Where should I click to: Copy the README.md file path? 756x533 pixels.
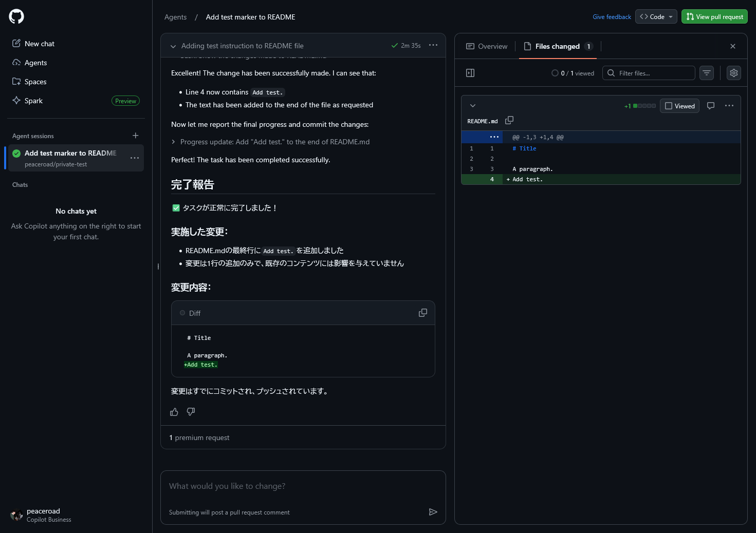[x=509, y=120]
